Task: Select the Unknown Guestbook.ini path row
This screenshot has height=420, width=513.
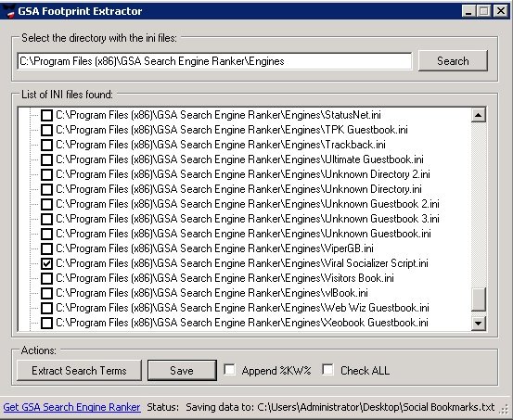Action: click(243, 234)
